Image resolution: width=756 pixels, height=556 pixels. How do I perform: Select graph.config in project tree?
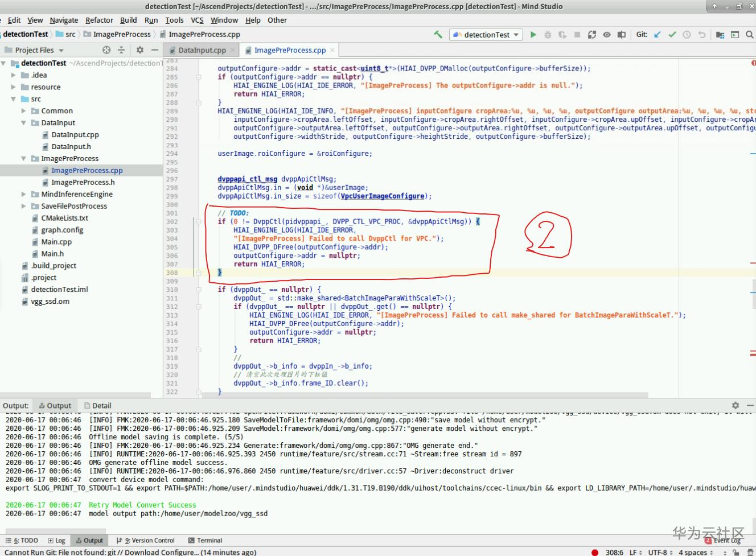click(62, 230)
